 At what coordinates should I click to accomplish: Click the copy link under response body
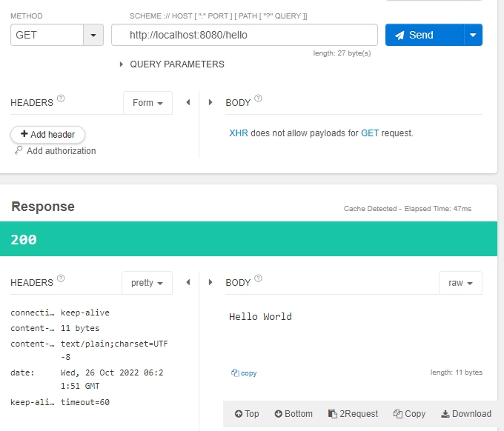(x=244, y=373)
